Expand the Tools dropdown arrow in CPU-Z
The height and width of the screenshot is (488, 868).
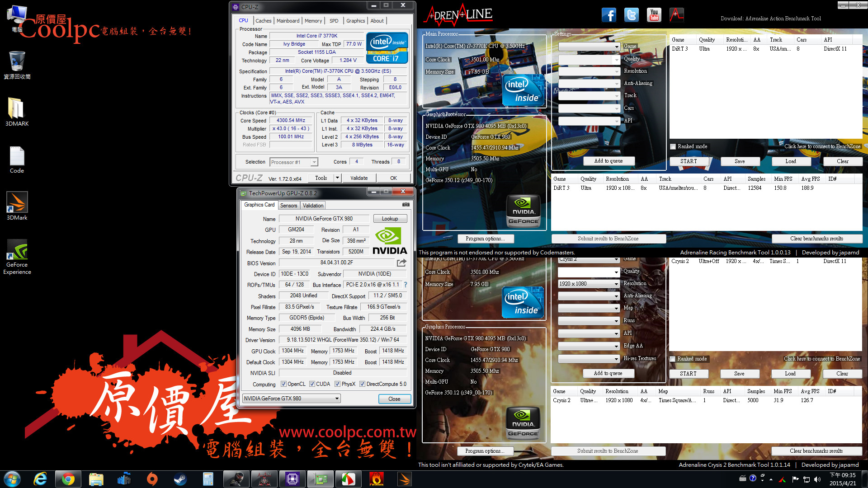(x=337, y=178)
